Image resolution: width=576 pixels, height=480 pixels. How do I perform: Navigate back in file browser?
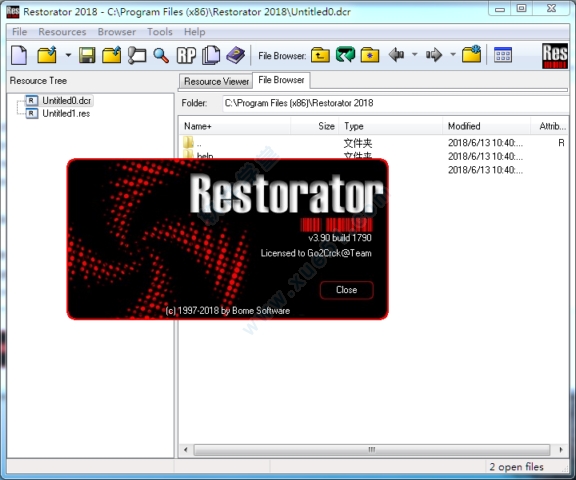396,55
